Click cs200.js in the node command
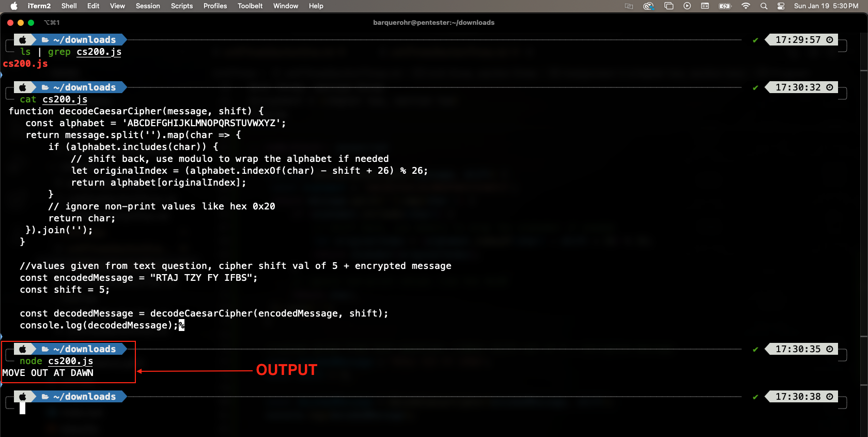The image size is (868, 437). pos(71,361)
